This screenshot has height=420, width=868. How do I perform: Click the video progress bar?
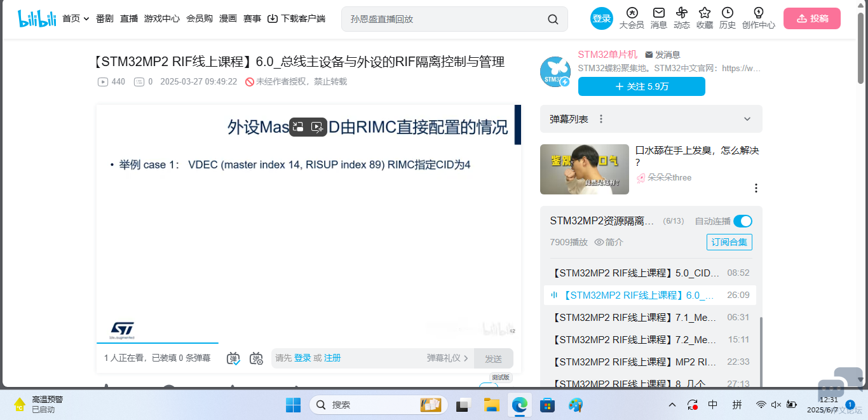(309, 343)
